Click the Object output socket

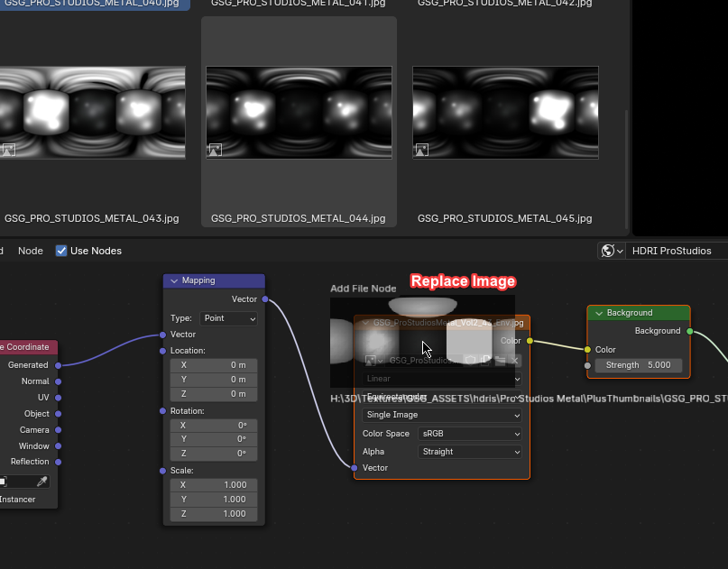58,414
